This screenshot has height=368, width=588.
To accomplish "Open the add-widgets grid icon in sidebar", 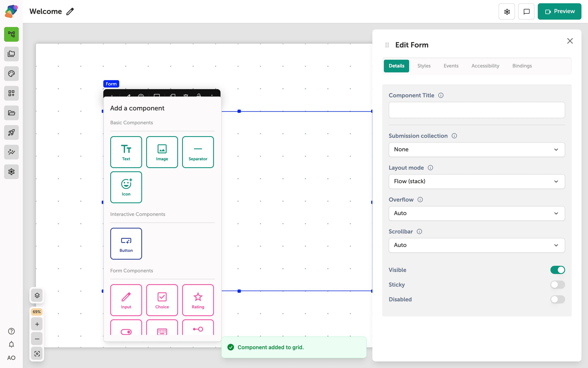I will [x=11, y=93].
